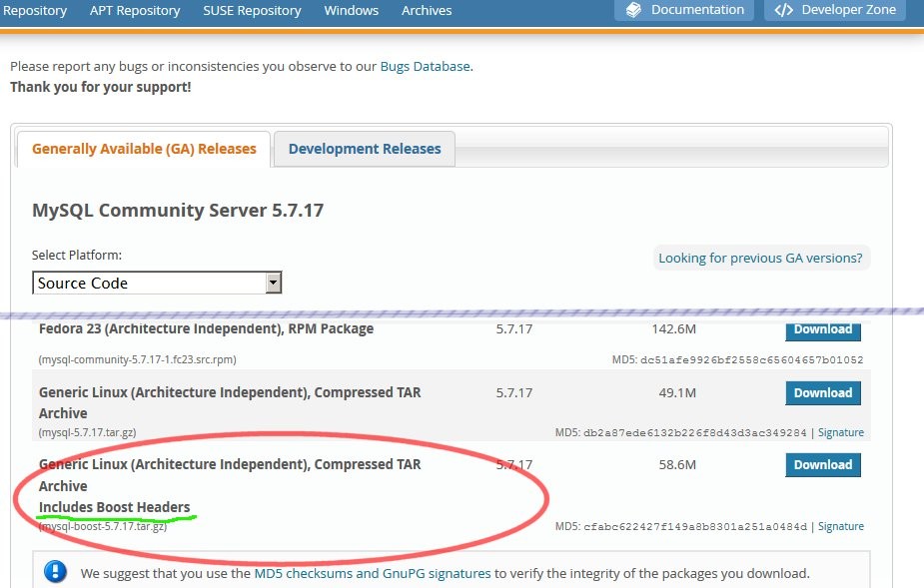The height and width of the screenshot is (588, 924).
Task: Open Signature link for mysql-boost-5.7.17.tar.gz
Action: pos(841,526)
